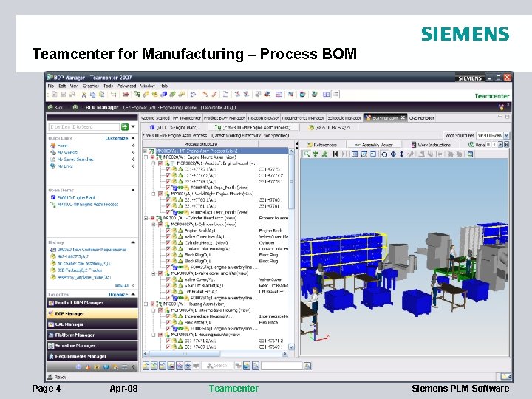Click the search-go icon right of bottom text field
532x399 pixels.
[x=307, y=366]
